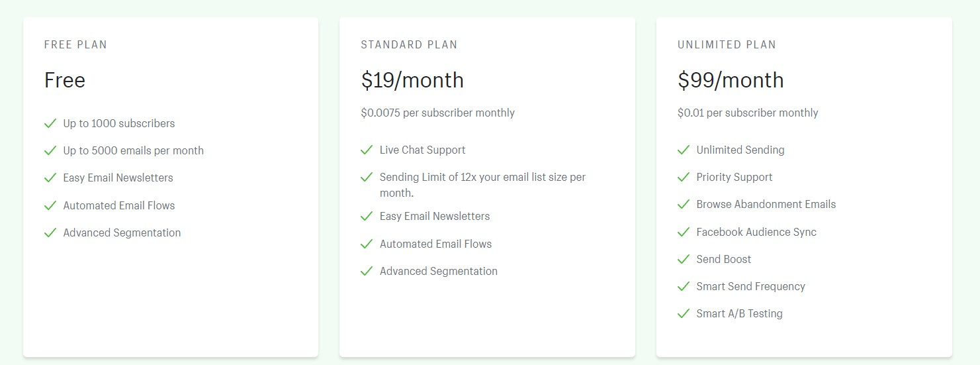The height and width of the screenshot is (365, 980).
Task: Click checkmark beside Browse Abandonment Emails
Action: coord(684,204)
